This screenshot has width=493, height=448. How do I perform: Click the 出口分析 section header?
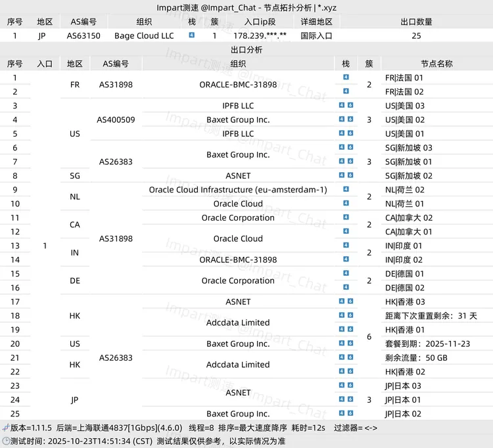click(x=246, y=49)
